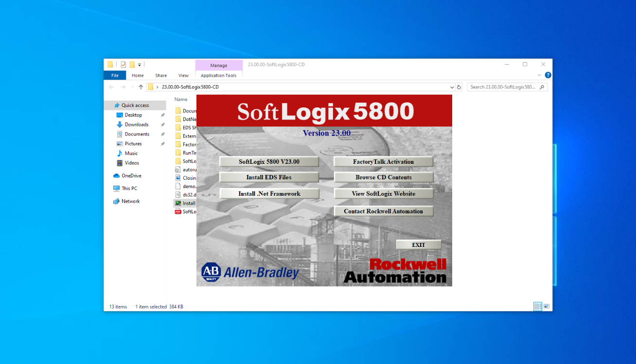This screenshot has width=636, height=364.
Task: Select the Closin image file icon
Action: [178, 178]
